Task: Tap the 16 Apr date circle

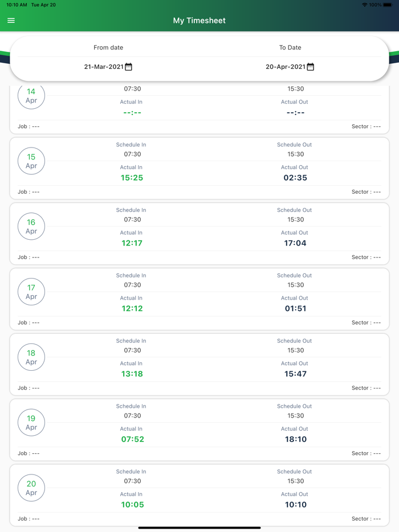Action: 31,227
